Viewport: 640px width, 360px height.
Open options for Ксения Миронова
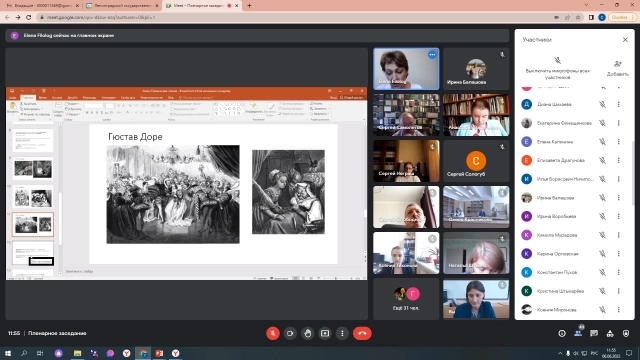tap(618, 310)
